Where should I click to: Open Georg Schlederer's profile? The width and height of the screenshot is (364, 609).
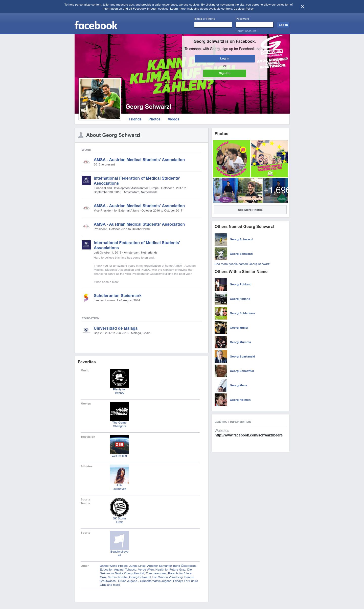click(242, 313)
